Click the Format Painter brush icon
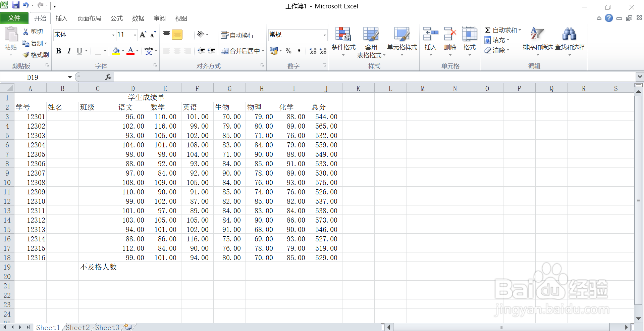The width and height of the screenshot is (644, 331). 26,55
